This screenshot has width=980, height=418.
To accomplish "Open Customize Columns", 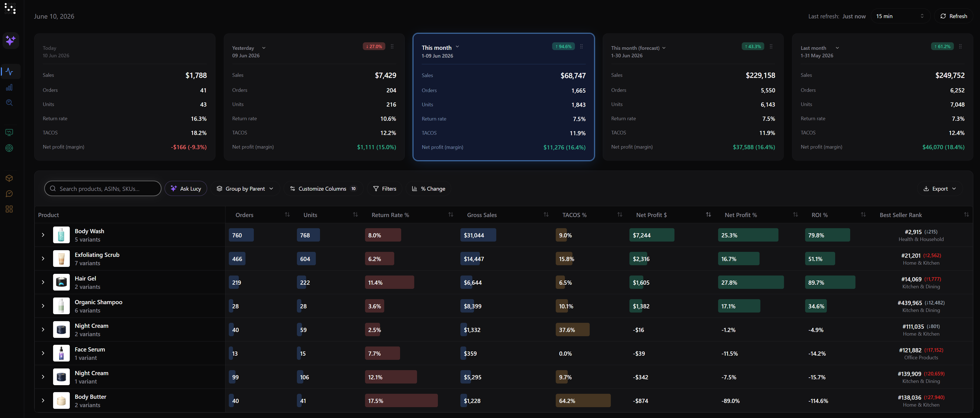I will pyautogui.click(x=323, y=188).
